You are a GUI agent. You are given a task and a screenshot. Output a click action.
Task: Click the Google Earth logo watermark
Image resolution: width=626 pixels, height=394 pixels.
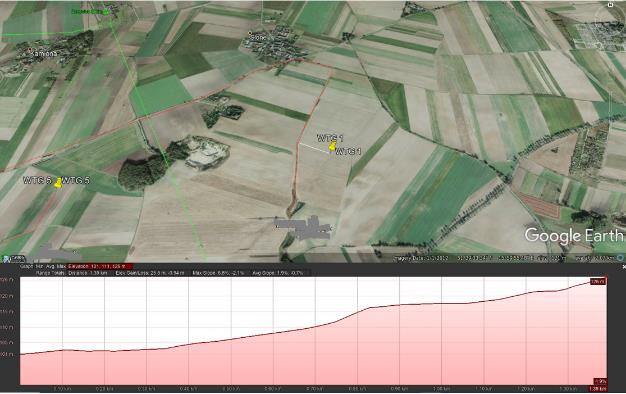(x=574, y=235)
